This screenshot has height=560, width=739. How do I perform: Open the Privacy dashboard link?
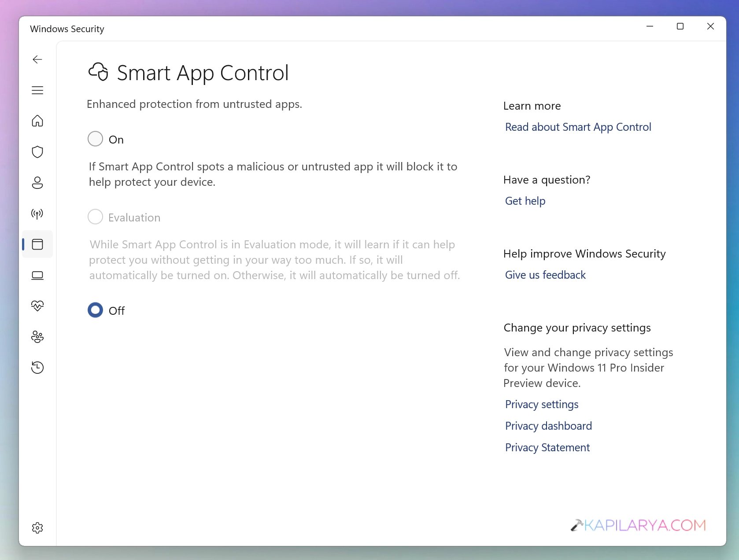point(548,426)
